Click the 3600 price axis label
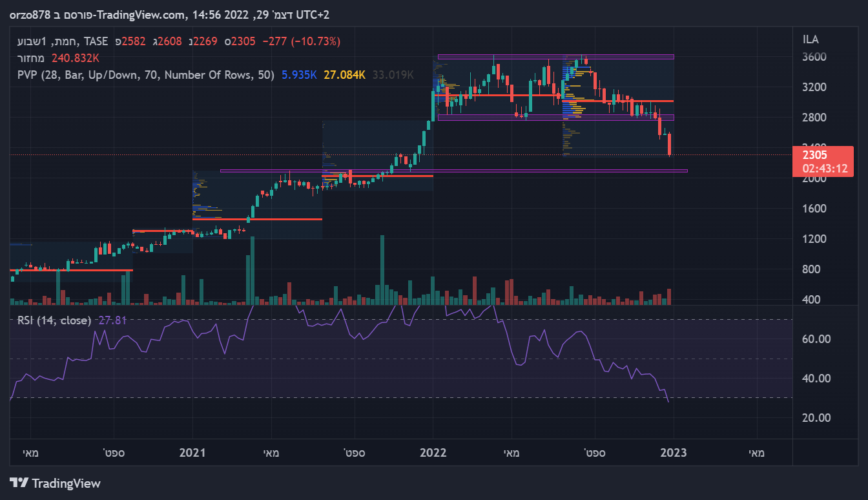Viewport: 868px width, 500px height. (813, 57)
